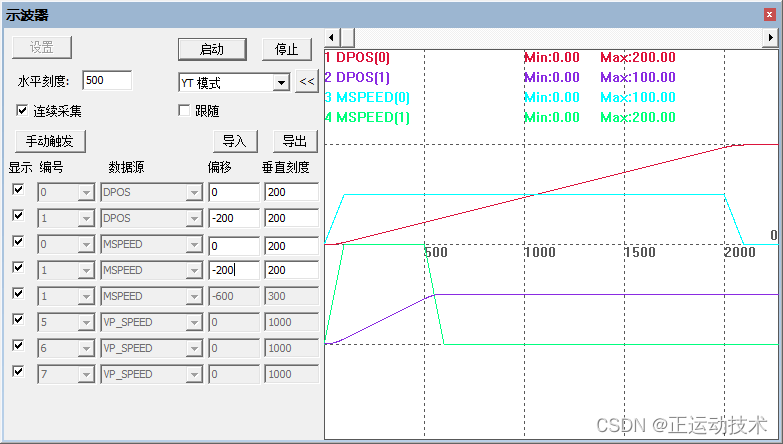Viewport: 783px width, 444px height.
Task: Open the VP_SPEED source dropdown for number 7
Action: click(x=193, y=374)
